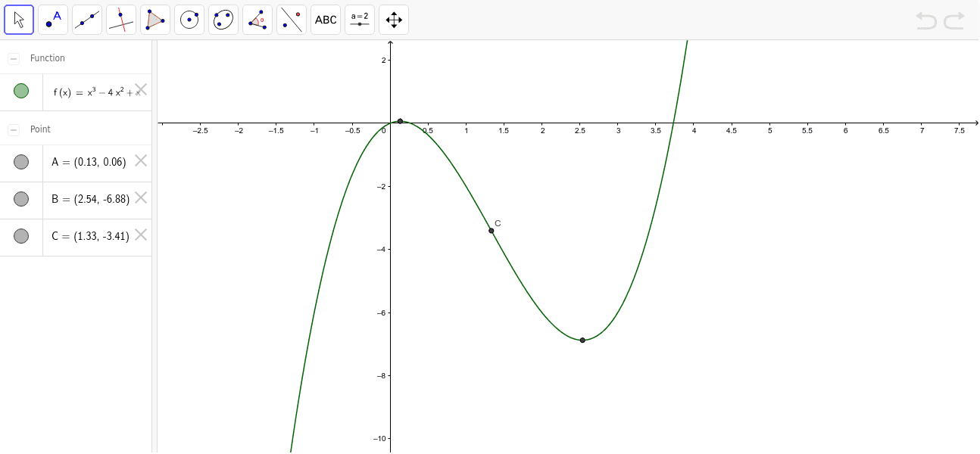Click the x-axis tick label 7.5
The width and height of the screenshot is (980, 454).
click(x=960, y=131)
